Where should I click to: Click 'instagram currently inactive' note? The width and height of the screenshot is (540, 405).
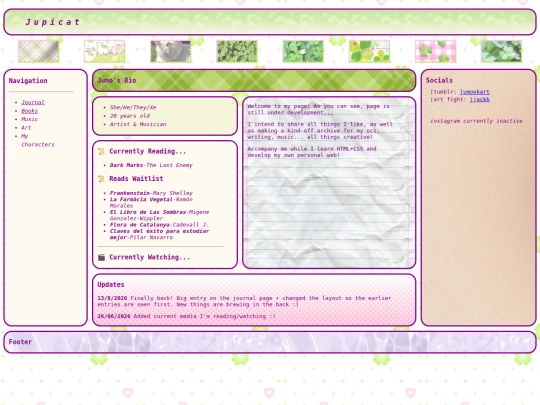pos(476,121)
